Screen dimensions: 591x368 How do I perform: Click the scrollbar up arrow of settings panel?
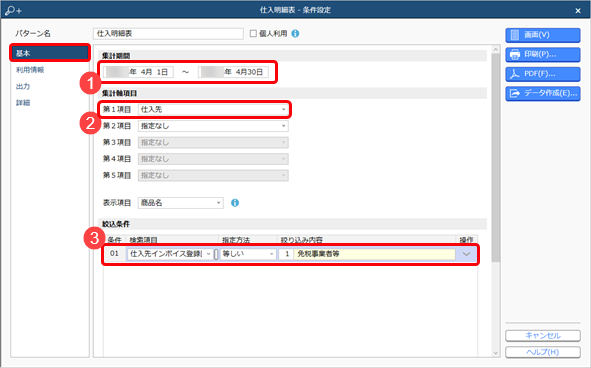496,49
